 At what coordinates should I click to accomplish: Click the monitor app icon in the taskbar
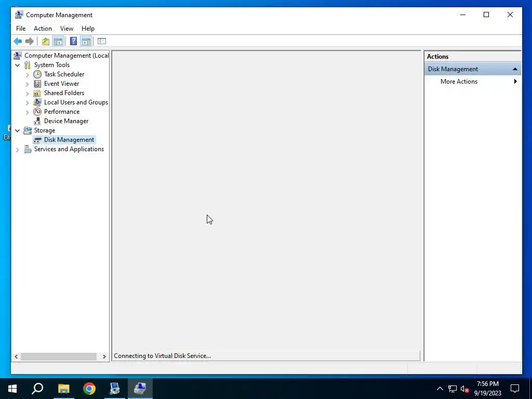pyautogui.click(x=115, y=389)
